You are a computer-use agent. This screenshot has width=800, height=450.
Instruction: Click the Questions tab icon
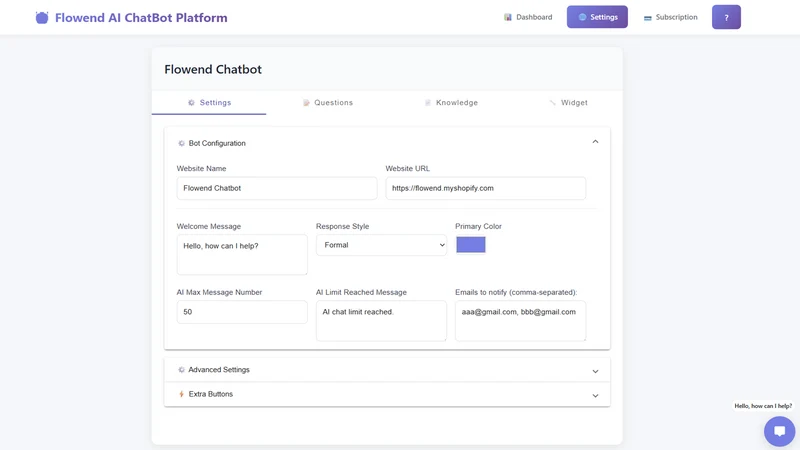pyautogui.click(x=306, y=103)
